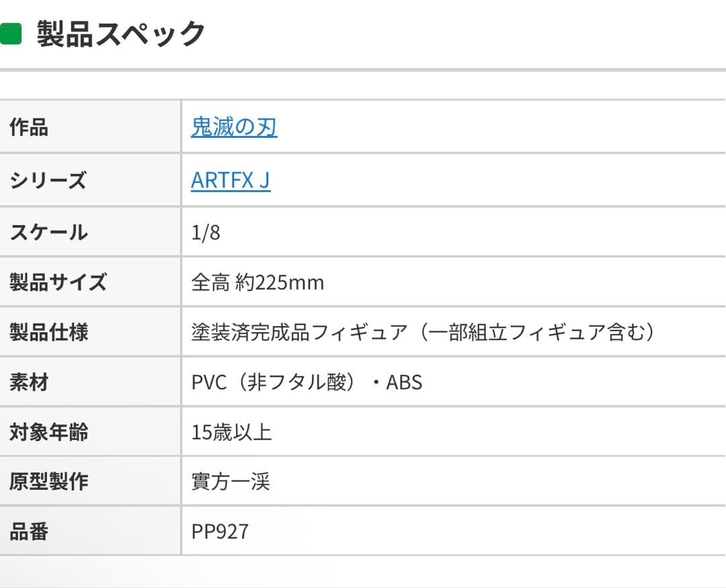Click the シリーズ row label
This screenshot has height=588, width=726.
[48, 180]
